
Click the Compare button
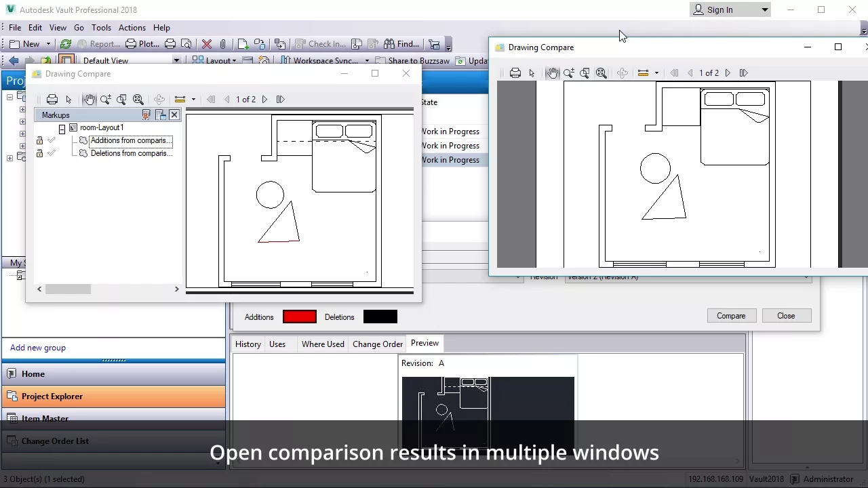pyautogui.click(x=731, y=316)
